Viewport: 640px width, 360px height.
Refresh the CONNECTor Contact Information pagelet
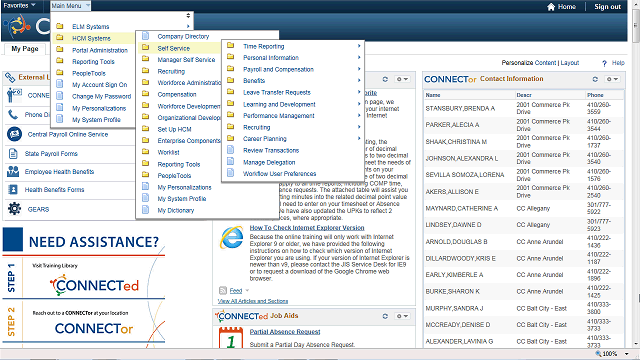[595, 79]
